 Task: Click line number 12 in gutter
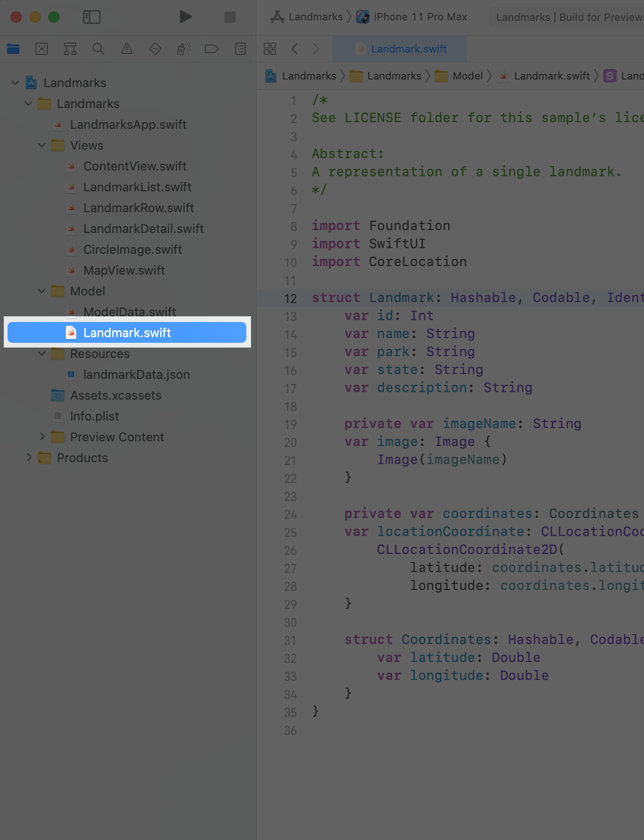pos(290,299)
